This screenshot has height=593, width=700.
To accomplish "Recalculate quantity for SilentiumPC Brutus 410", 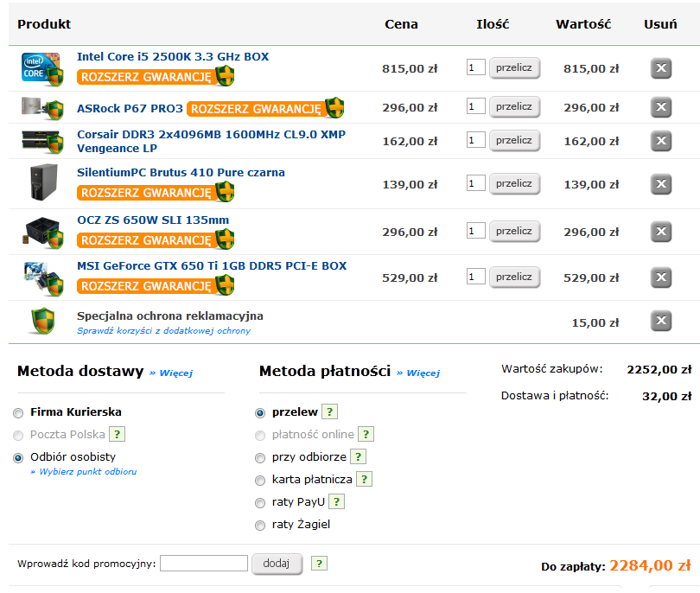I will pyautogui.click(x=514, y=183).
